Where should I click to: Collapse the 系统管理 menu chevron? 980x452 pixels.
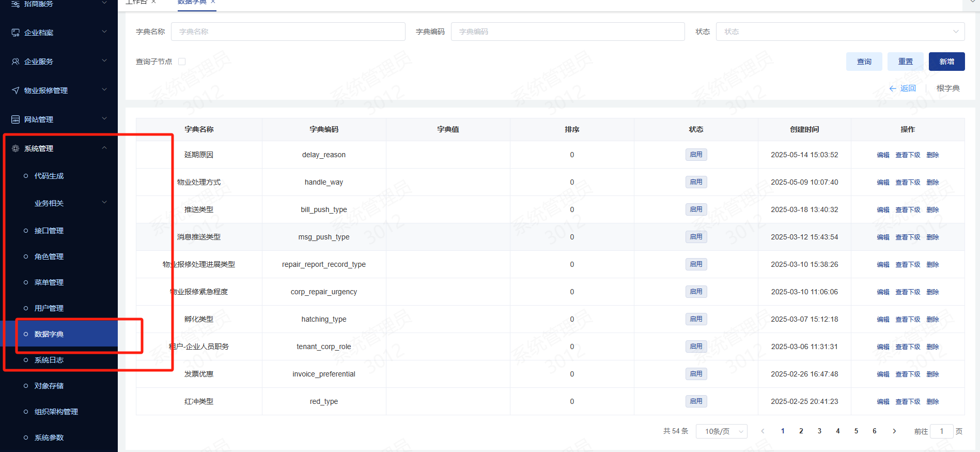(104, 148)
